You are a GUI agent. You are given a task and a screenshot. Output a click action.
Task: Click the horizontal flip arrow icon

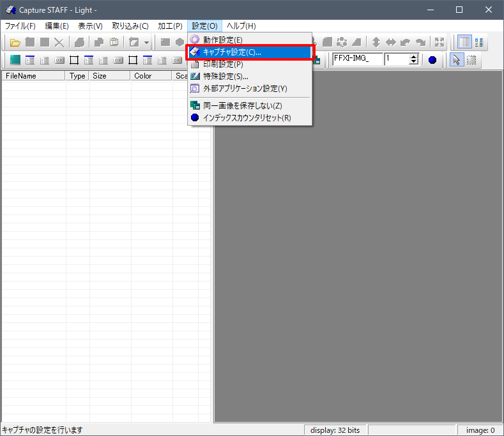click(391, 42)
